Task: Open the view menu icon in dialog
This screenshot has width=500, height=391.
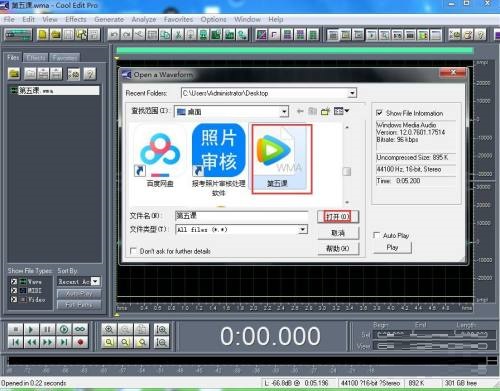Action: (341, 111)
